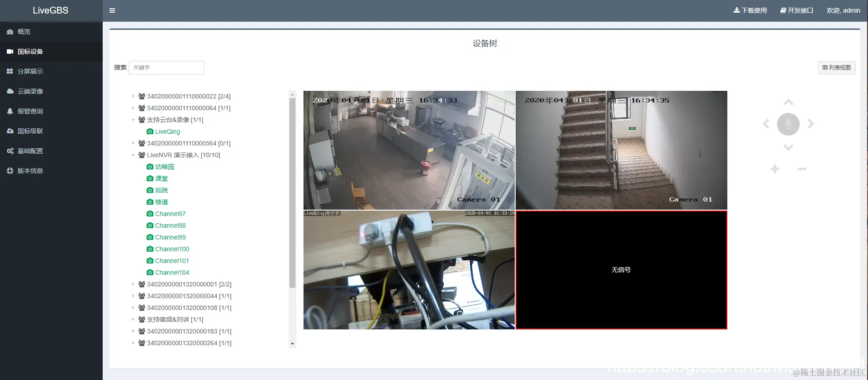868x380 pixels.
Task: Open the 版本信息 menu item
Action: click(51, 171)
